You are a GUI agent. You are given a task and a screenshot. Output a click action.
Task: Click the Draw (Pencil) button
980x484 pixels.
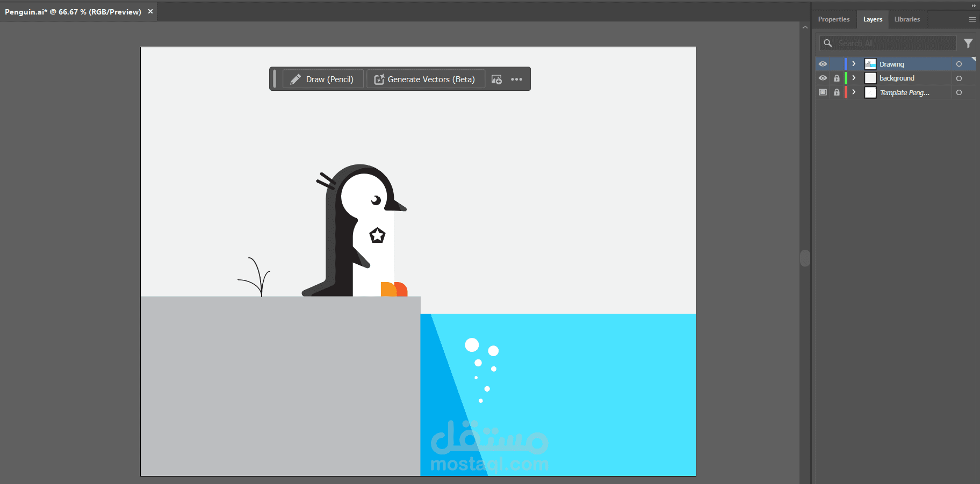[322, 78]
